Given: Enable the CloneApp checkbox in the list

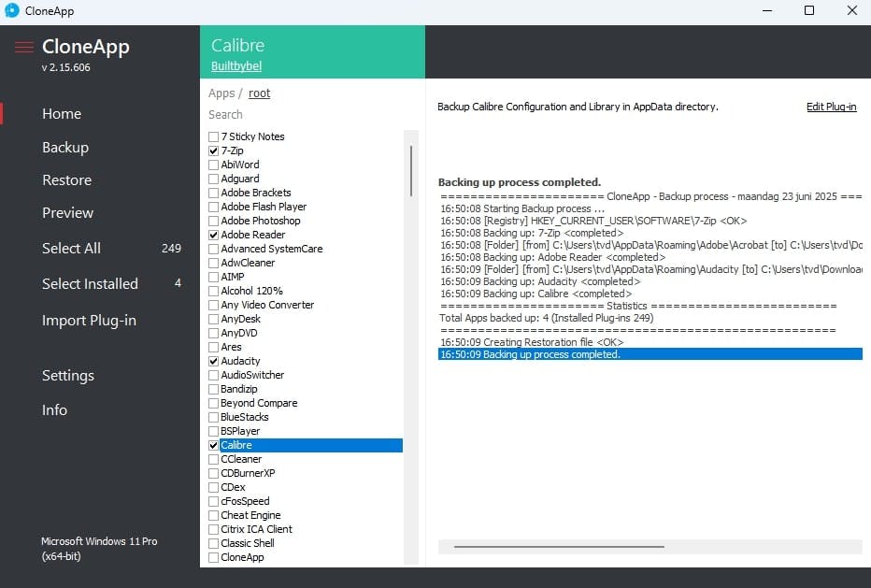Looking at the screenshot, I should (213, 557).
